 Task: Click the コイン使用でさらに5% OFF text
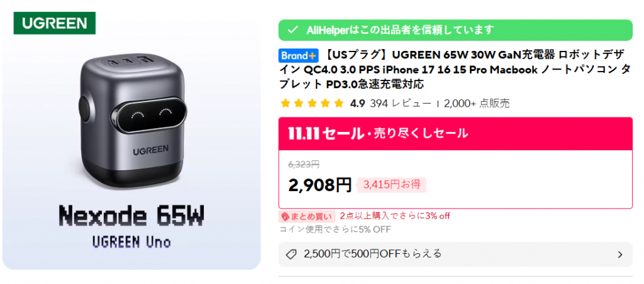click(x=335, y=229)
